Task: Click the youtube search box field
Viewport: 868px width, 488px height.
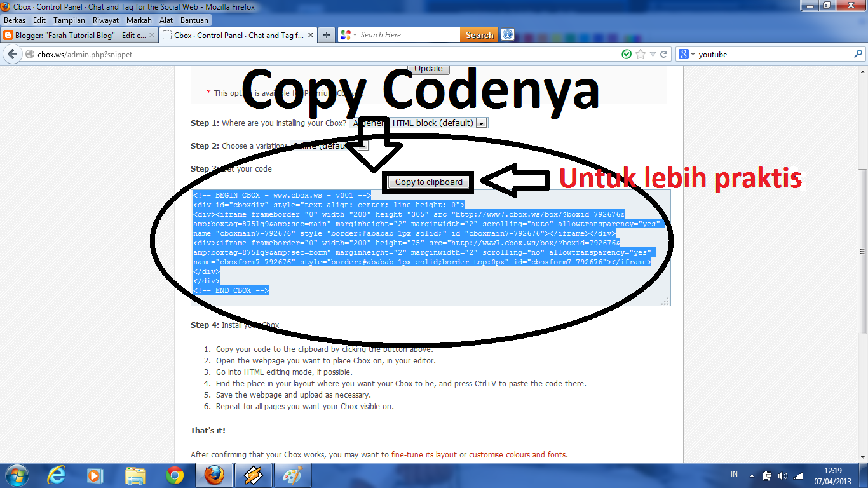Action: point(774,55)
